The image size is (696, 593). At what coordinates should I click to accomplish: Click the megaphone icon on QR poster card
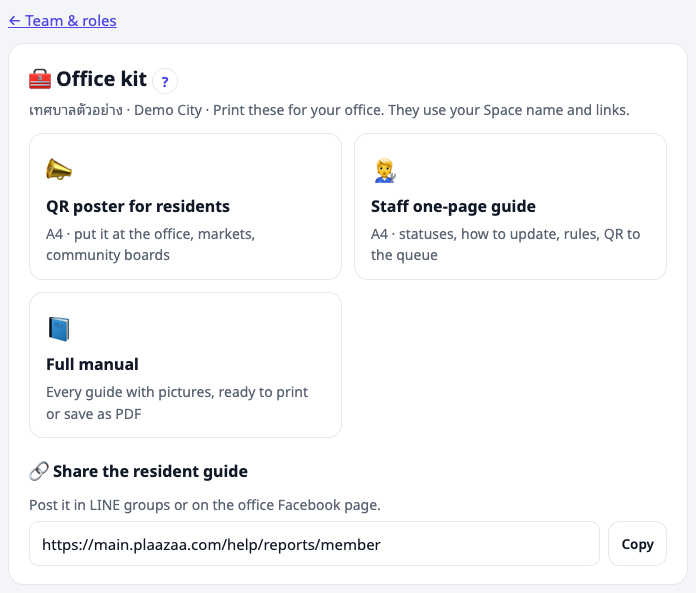pyautogui.click(x=59, y=170)
